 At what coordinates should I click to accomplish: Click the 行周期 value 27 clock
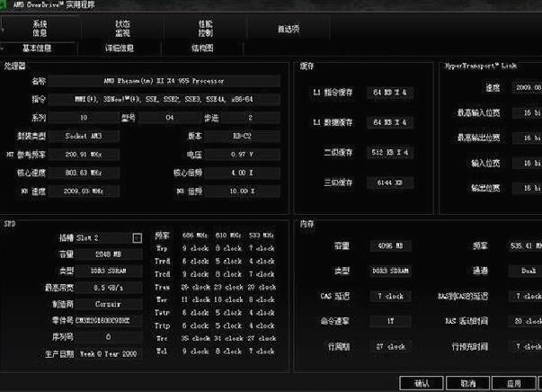[x=390, y=346]
